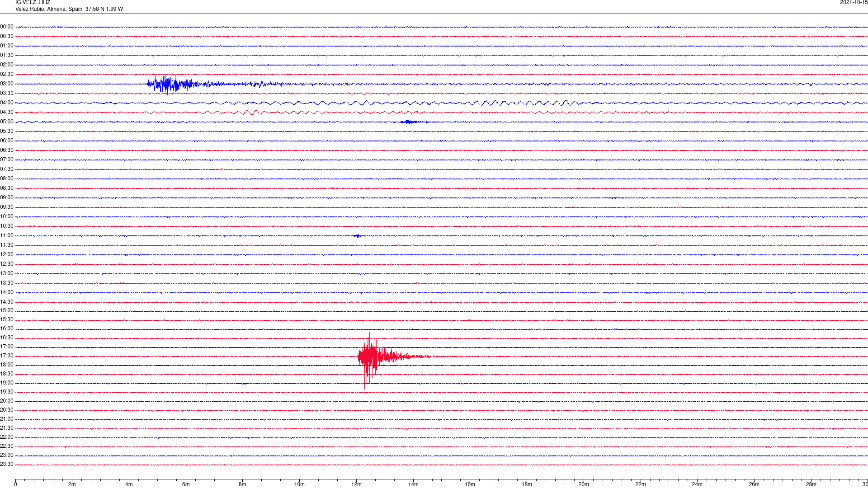Select the 16:30 time row label
868x488 pixels.
[7, 338]
